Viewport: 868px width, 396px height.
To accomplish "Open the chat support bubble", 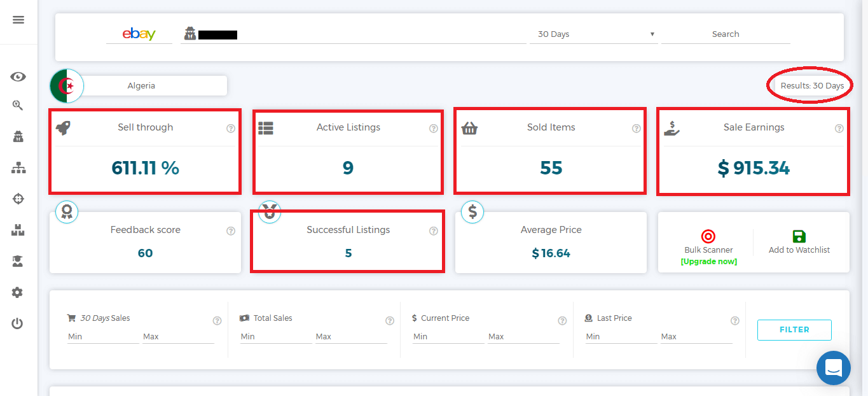I will click(833, 368).
